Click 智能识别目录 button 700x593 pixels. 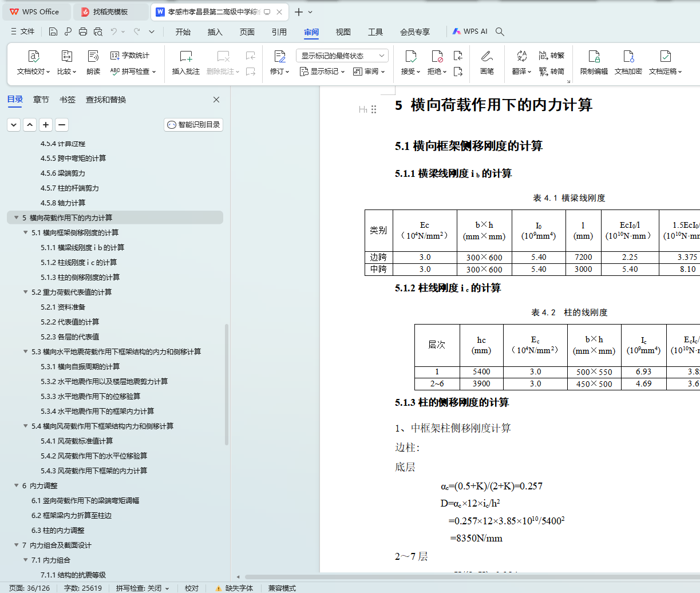click(193, 125)
